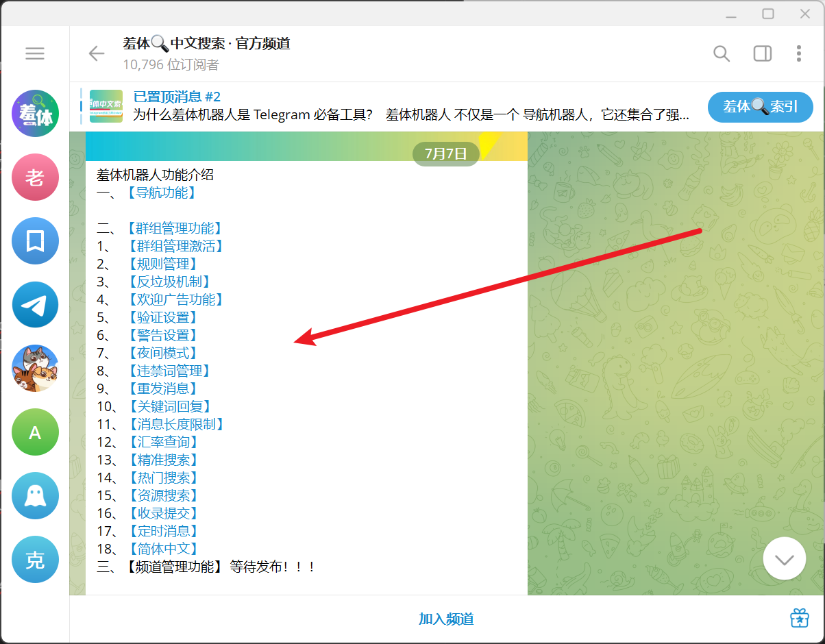The height and width of the screenshot is (644, 825).
Task: Open the green 'A' avatar chat
Action: (35, 432)
